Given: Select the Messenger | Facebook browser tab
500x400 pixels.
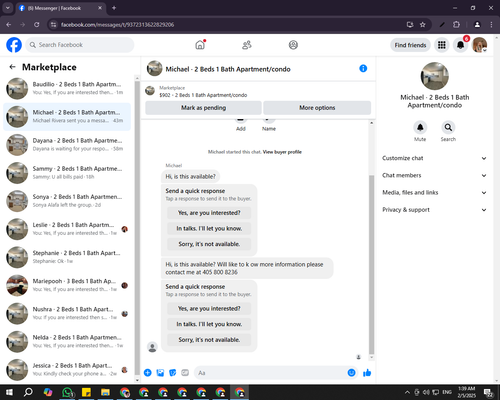Looking at the screenshot, I should click(61, 8).
